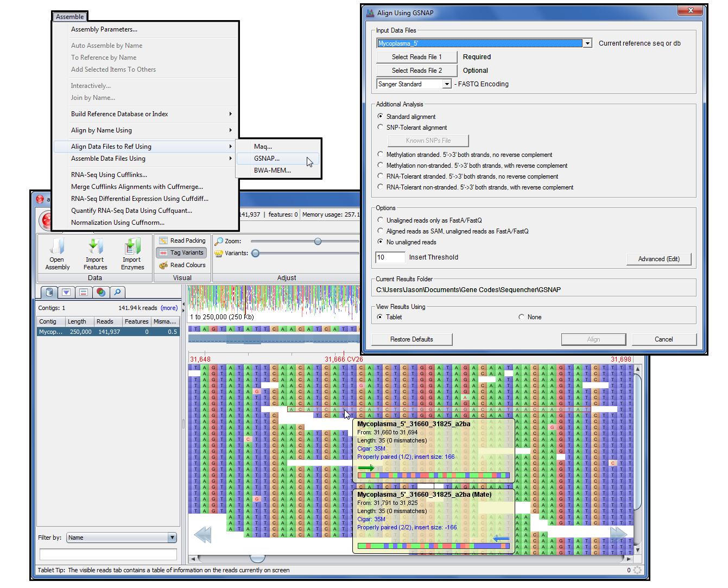Screen dimensions: 728x588
Task: Open the FASTQ Encoding dropdown
Action: (x=446, y=84)
